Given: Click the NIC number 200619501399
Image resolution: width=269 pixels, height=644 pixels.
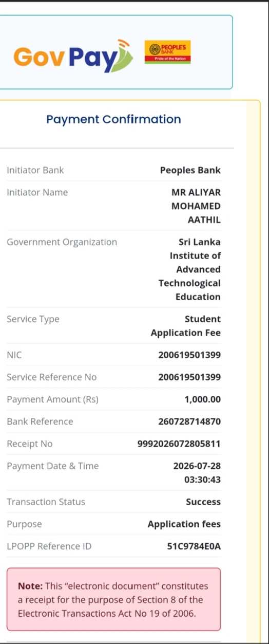Looking at the screenshot, I should point(189,355).
